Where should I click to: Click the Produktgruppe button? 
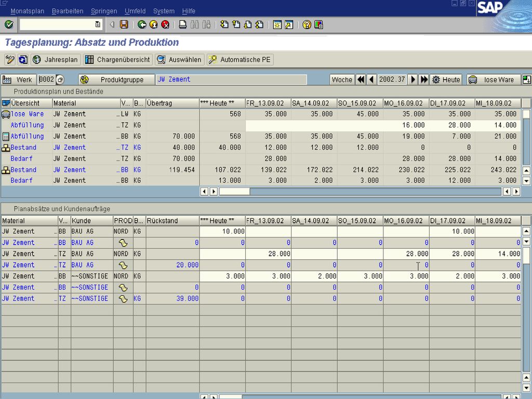(x=117, y=79)
